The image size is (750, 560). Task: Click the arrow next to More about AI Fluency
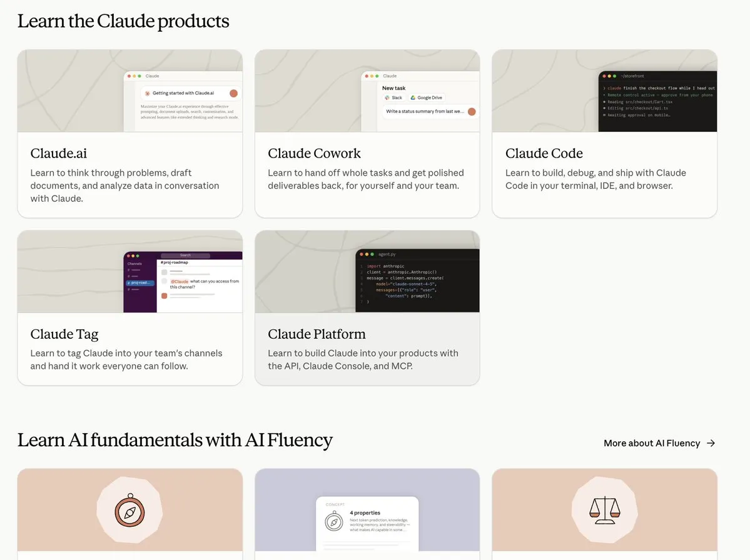pyautogui.click(x=711, y=443)
